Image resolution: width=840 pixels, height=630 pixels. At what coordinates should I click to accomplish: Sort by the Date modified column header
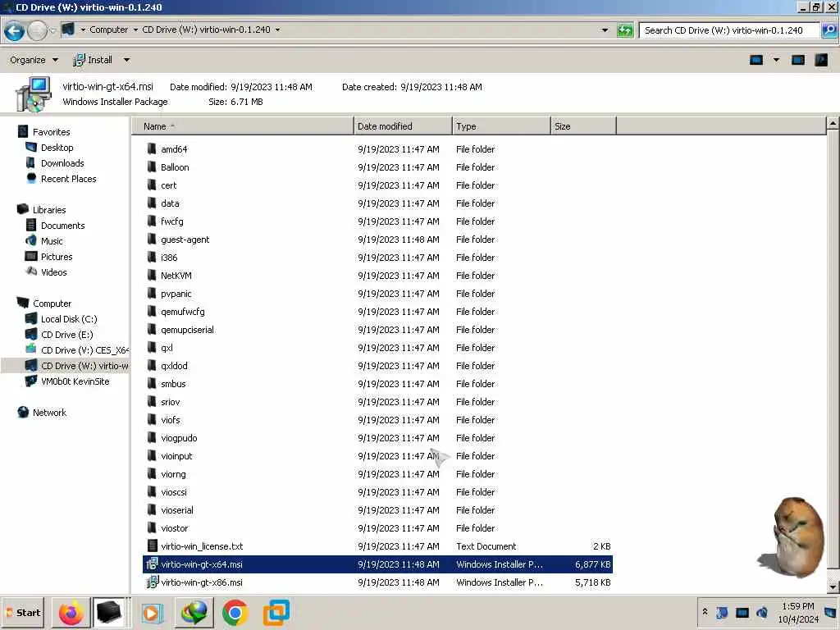(x=403, y=126)
